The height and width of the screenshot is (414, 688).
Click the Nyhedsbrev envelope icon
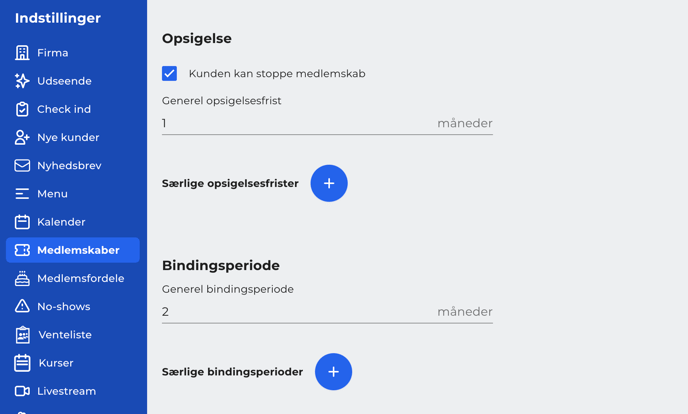coord(22,165)
